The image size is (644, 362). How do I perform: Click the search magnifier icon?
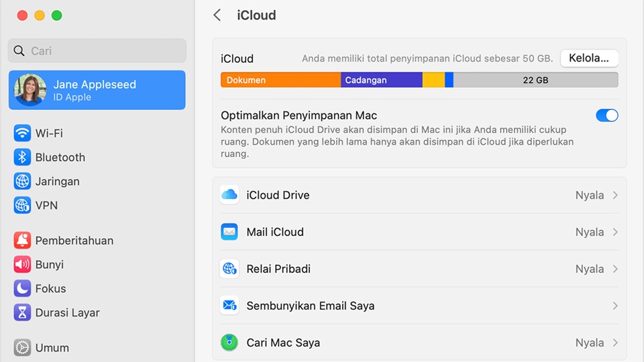pos(19,50)
